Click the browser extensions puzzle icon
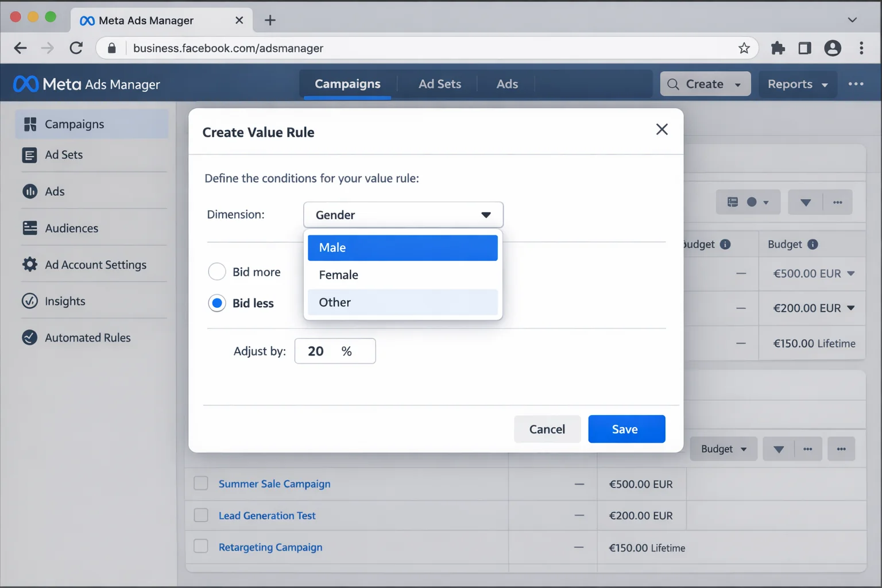 pyautogui.click(x=778, y=48)
